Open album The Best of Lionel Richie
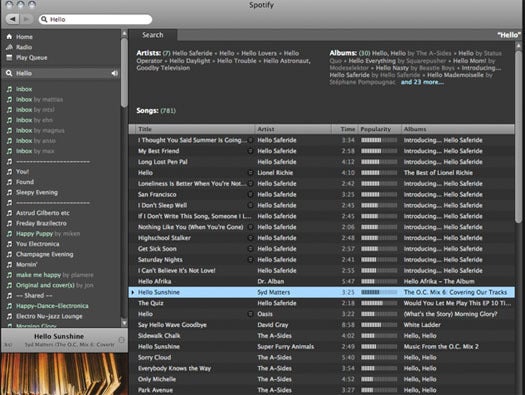This screenshot has height=395, width=525. [438, 173]
